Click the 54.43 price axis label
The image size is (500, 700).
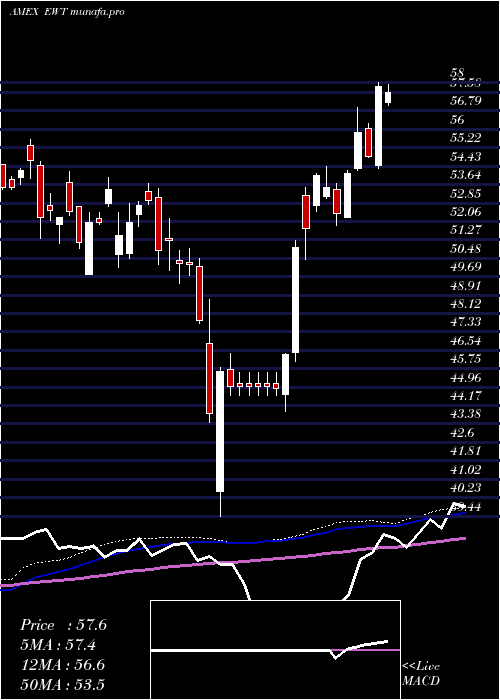tap(466, 157)
